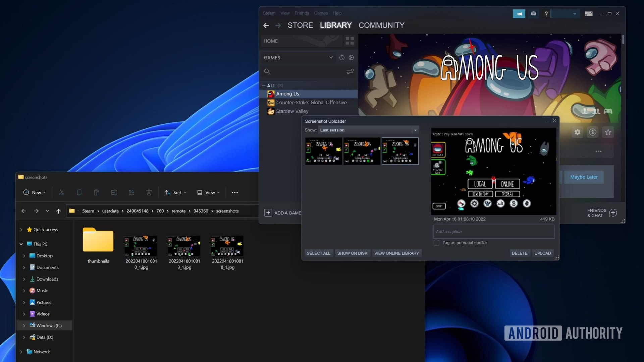The image size is (644, 362).
Task: Enable Tag as potential spoiler checkbox
Action: pyautogui.click(x=436, y=243)
